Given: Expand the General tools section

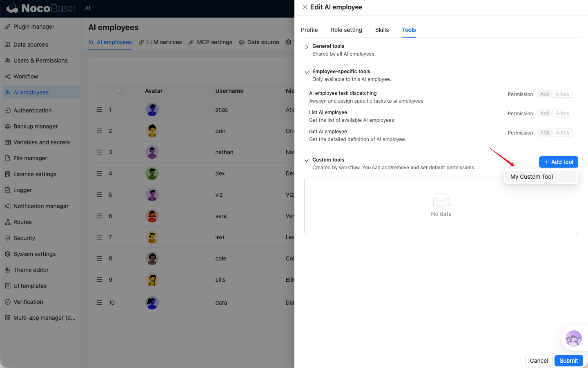Looking at the screenshot, I should click(307, 47).
